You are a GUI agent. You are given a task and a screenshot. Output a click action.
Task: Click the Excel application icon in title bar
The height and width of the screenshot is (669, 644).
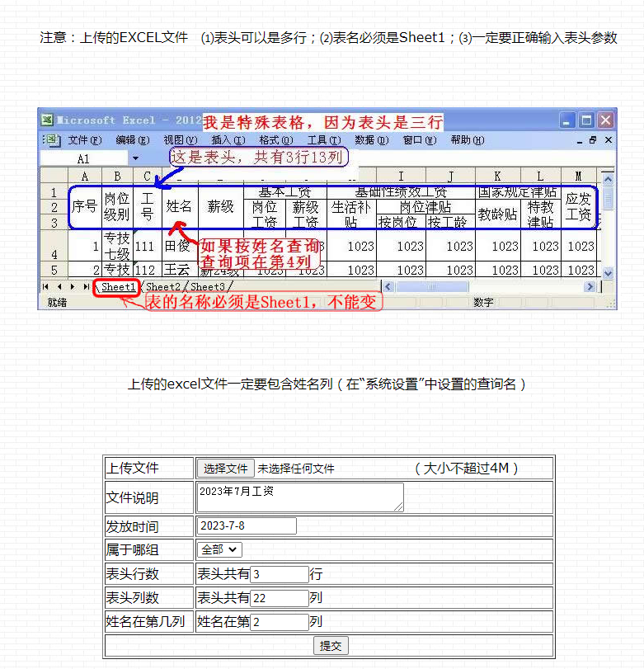pos(47,120)
